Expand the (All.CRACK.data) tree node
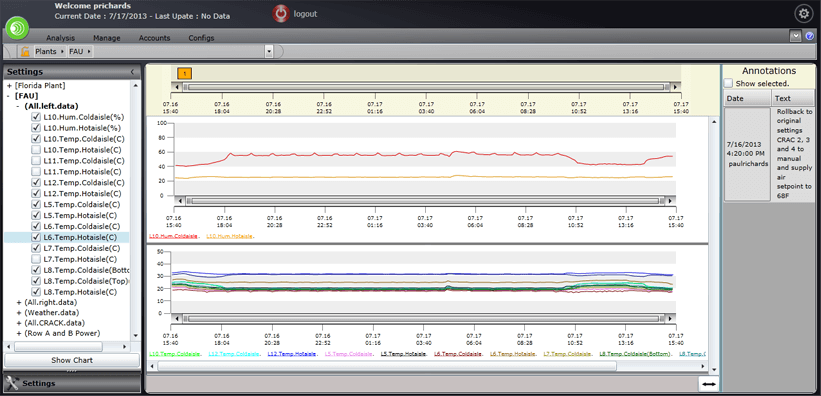 pyautogui.click(x=19, y=323)
